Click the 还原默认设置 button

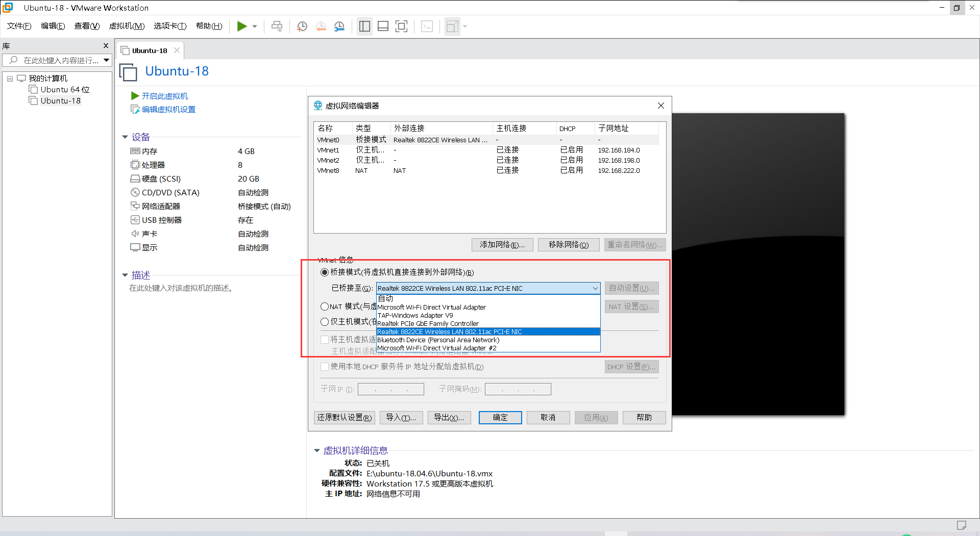345,418
